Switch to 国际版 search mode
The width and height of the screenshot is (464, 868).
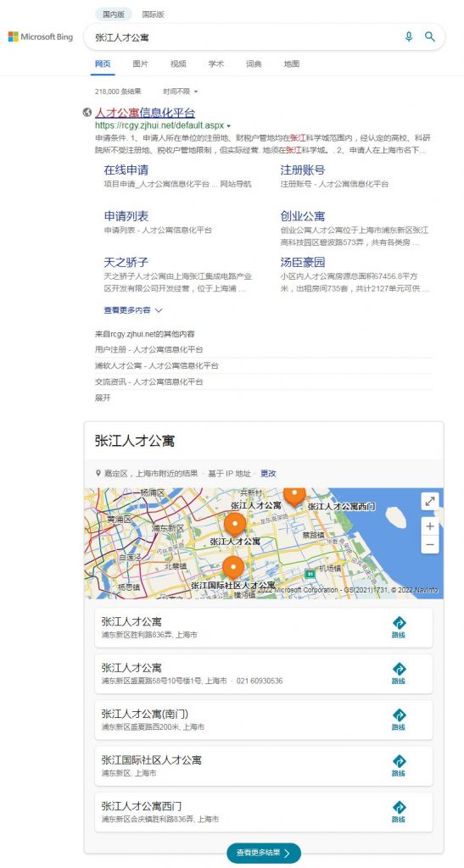click(153, 14)
